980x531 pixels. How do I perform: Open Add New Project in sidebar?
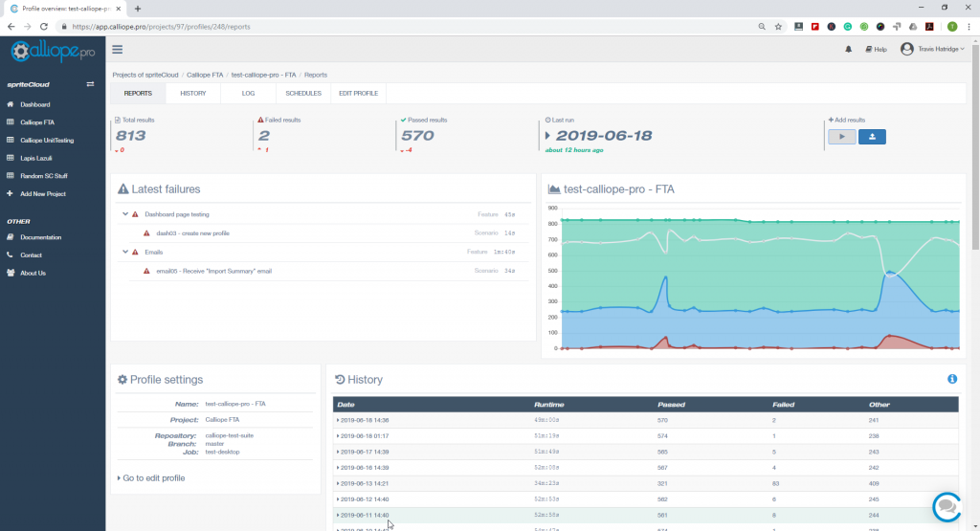[x=43, y=194]
